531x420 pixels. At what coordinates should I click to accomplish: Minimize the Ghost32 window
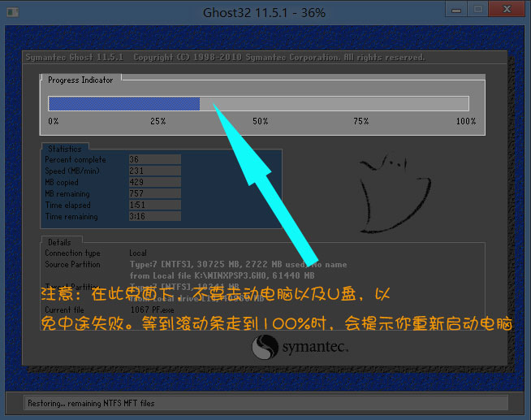click(x=456, y=9)
